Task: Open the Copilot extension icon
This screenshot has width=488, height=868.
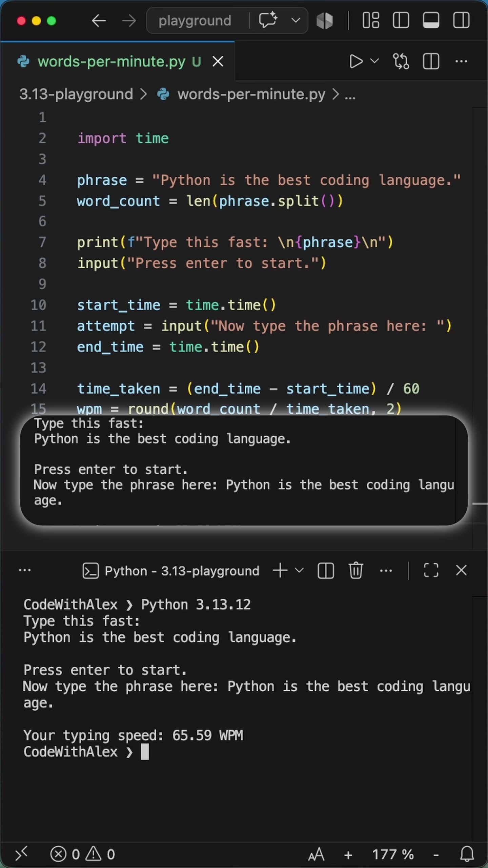Action: point(325,21)
